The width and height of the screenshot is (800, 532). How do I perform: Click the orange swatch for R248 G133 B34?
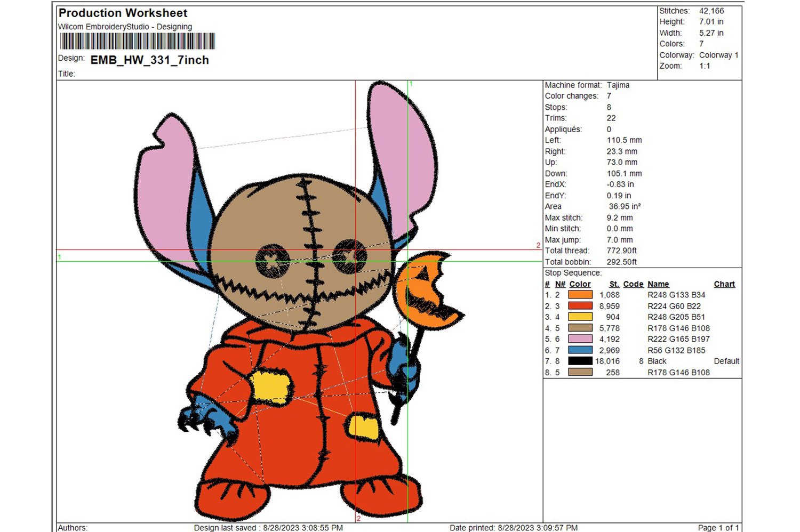click(x=580, y=295)
